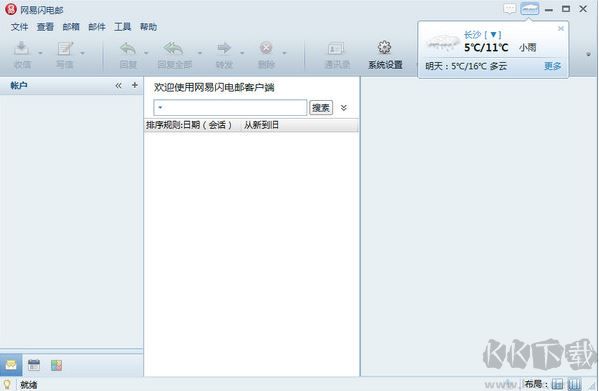Open the 收信 dropdown arrow

click(40, 53)
